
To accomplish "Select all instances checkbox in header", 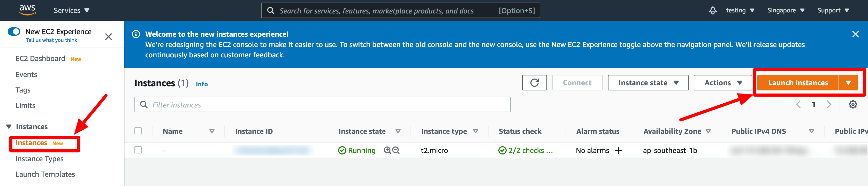I will 138,131.
